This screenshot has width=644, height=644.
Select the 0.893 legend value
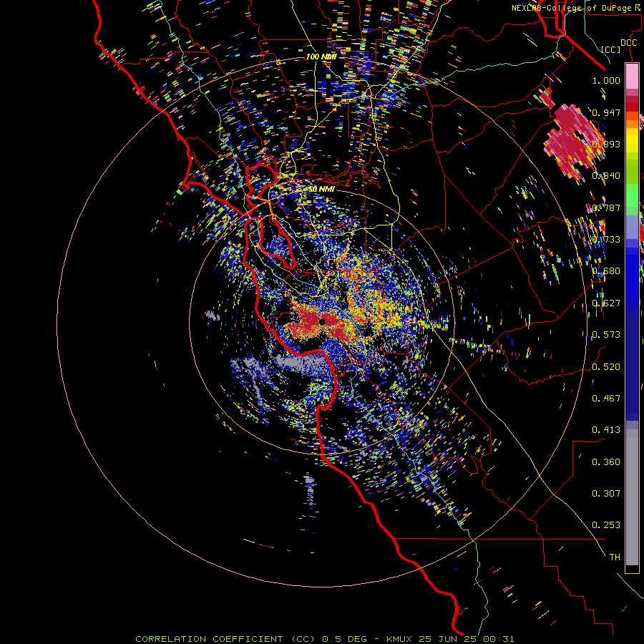tap(606, 144)
